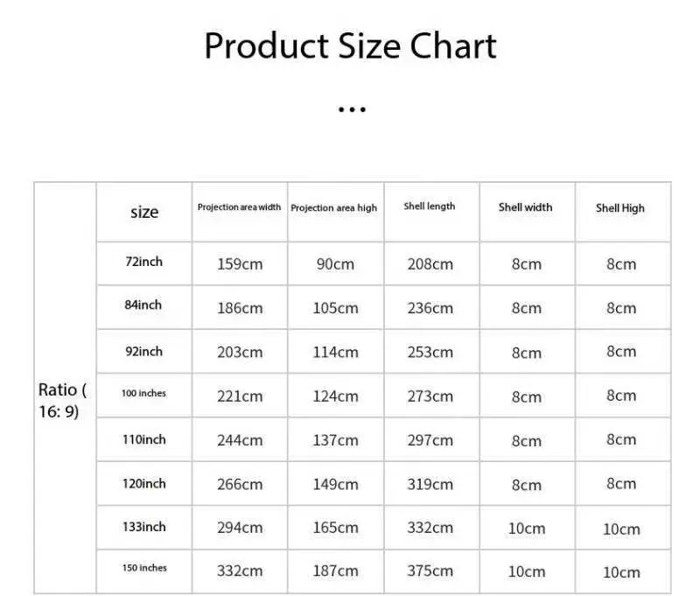Click the 187cm projection height cell
The width and height of the screenshot is (700, 596).
pyautogui.click(x=335, y=571)
